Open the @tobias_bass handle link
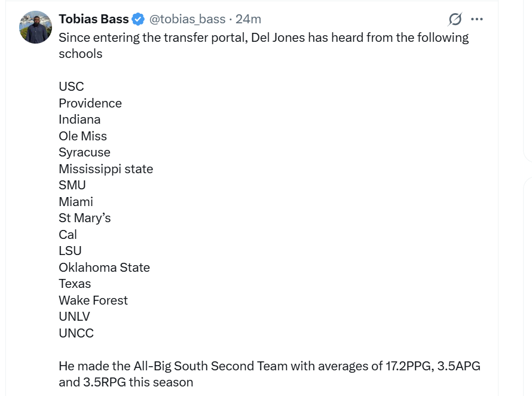This screenshot has width=532, height=396. coord(187,19)
